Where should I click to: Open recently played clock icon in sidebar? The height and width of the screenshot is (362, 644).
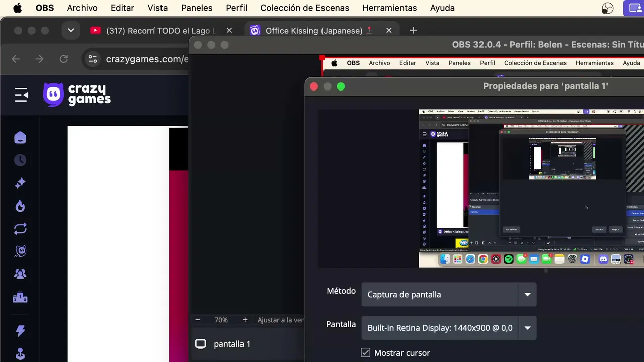(x=20, y=160)
